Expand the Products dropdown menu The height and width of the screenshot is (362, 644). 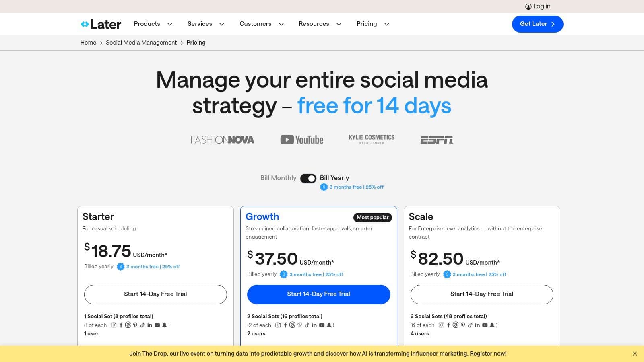click(153, 24)
